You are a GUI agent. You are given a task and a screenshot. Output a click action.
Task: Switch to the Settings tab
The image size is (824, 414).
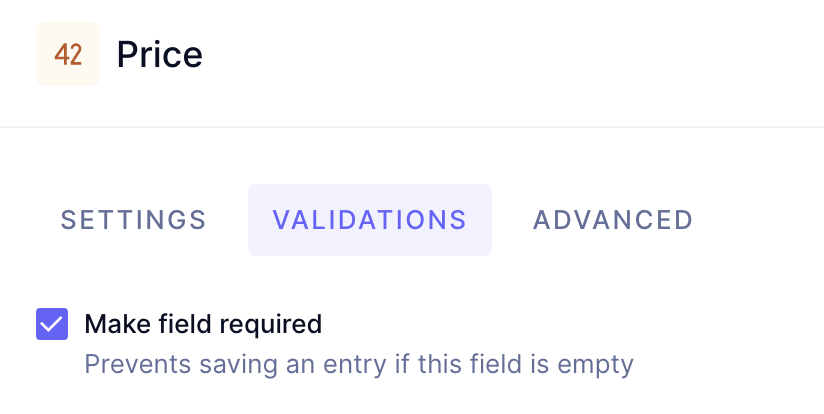(134, 220)
